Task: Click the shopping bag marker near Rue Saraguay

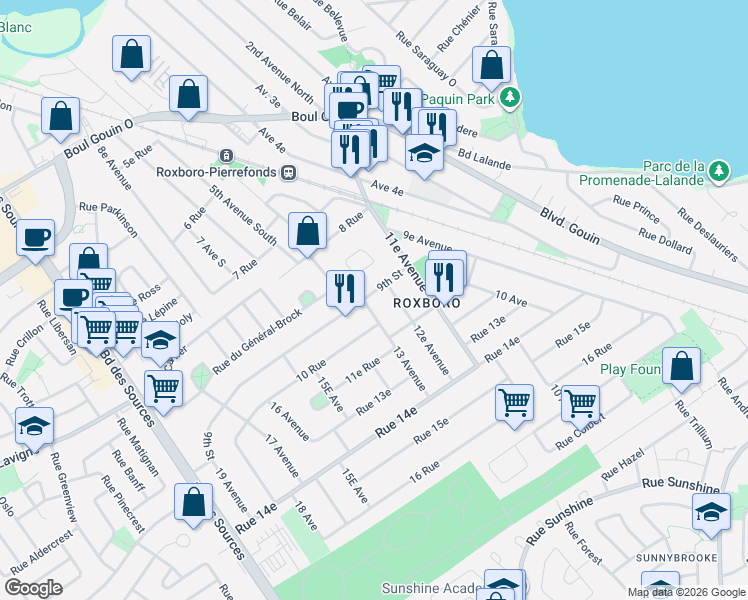Action: tap(491, 66)
